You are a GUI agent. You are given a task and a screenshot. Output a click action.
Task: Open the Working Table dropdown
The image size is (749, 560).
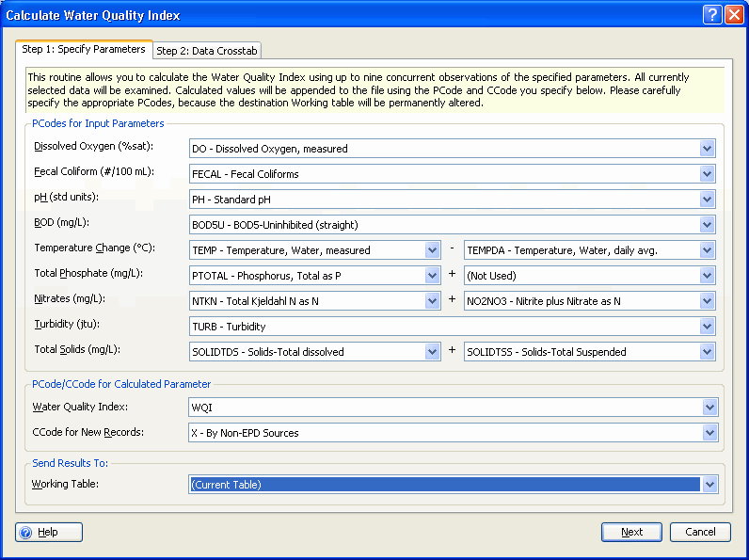pyautogui.click(x=708, y=485)
